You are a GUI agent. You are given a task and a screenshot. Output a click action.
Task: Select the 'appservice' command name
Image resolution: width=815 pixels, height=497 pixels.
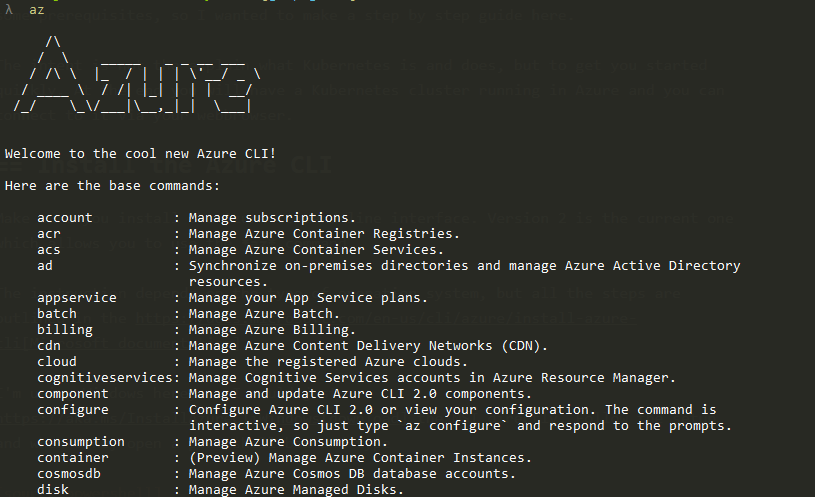[x=77, y=297]
